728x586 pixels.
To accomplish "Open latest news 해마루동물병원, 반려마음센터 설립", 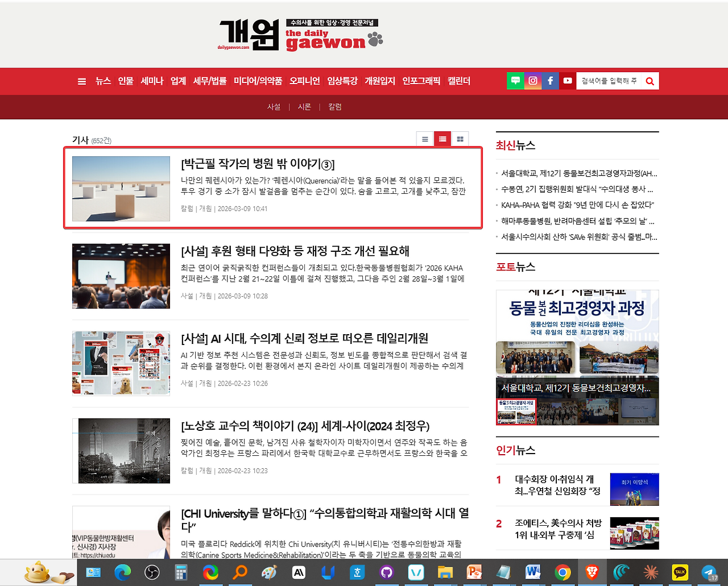I will (x=578, y=221).
